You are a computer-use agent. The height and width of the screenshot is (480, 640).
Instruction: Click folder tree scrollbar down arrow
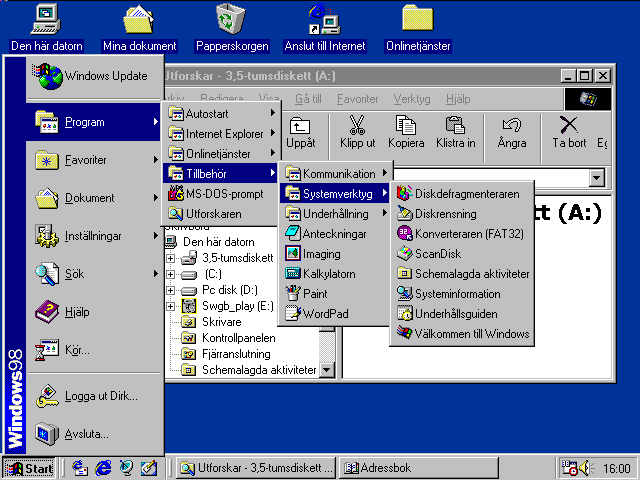(327, 370)
